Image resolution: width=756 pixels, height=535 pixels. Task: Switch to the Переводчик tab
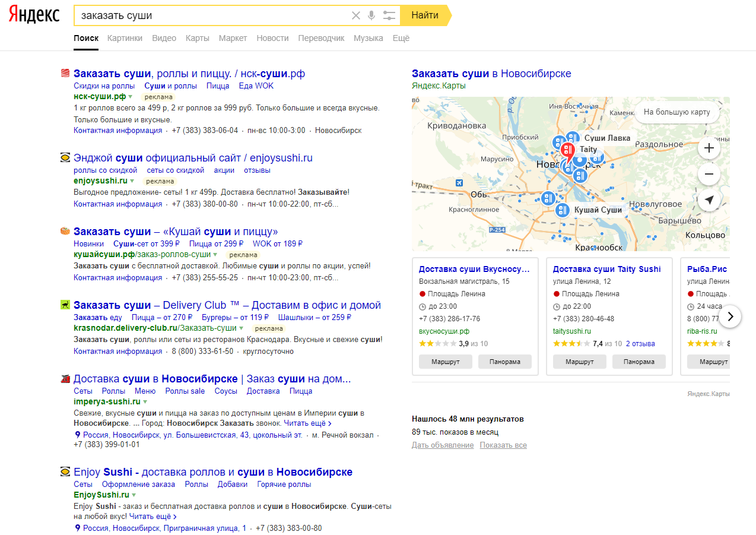[322, 38]
